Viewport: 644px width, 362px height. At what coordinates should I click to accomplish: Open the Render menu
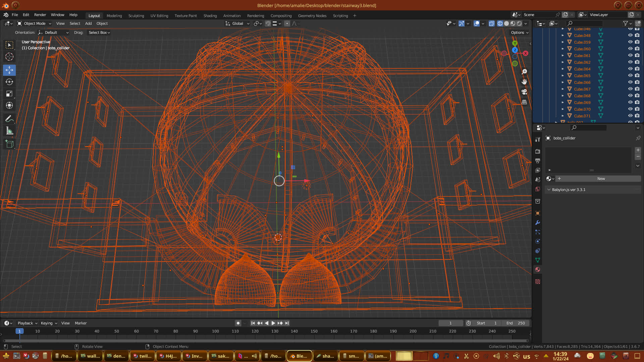40,15
